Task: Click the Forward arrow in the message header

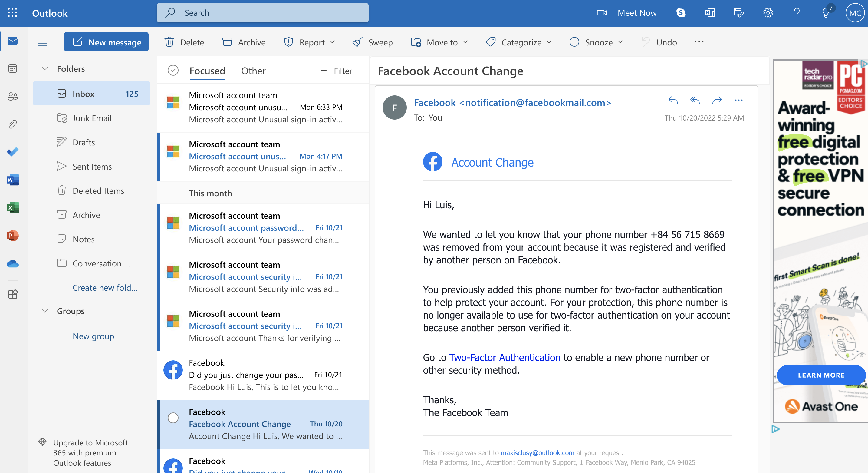Action: [x=717, y=100]
